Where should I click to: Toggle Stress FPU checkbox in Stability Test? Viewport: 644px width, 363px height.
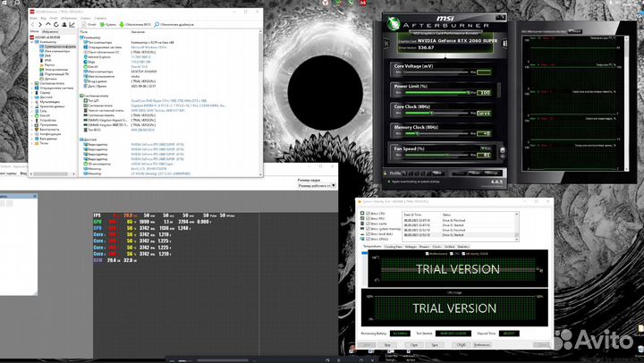(368, 218)
